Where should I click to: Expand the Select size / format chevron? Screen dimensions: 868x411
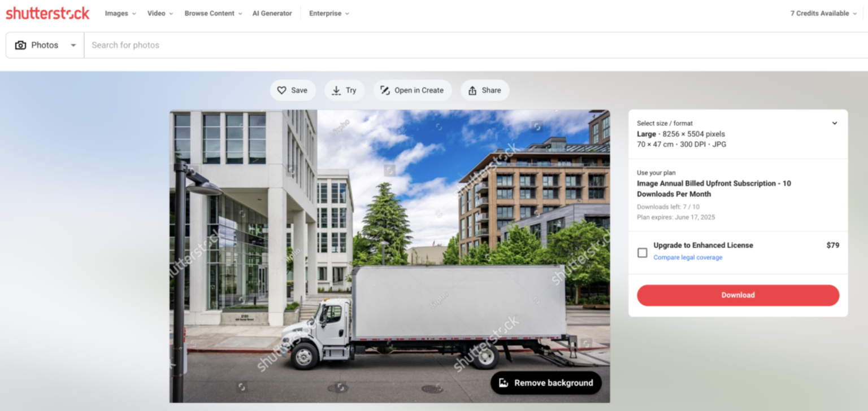click(834, 123)
